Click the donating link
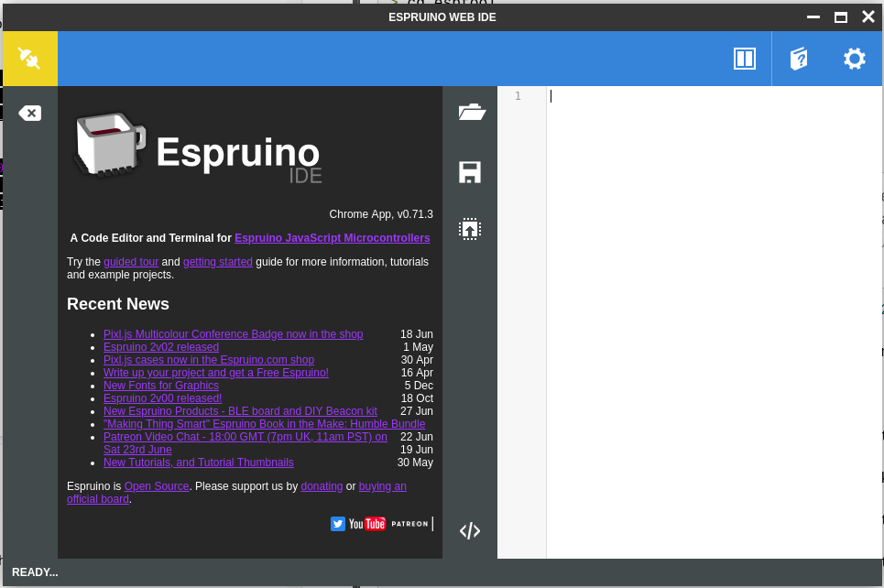 point(322,486)
